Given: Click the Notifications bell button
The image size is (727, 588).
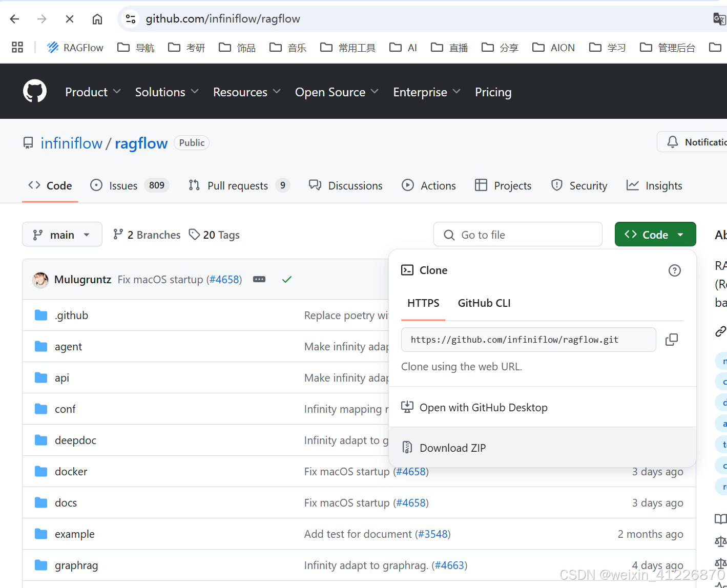Looking at the screenshot, I should coord(692,142).
